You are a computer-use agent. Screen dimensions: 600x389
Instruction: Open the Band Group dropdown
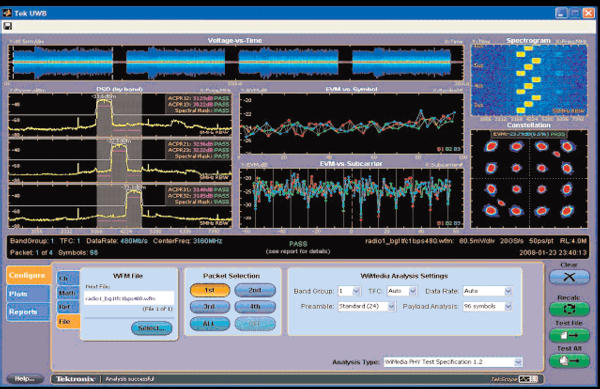click(349, 291)
